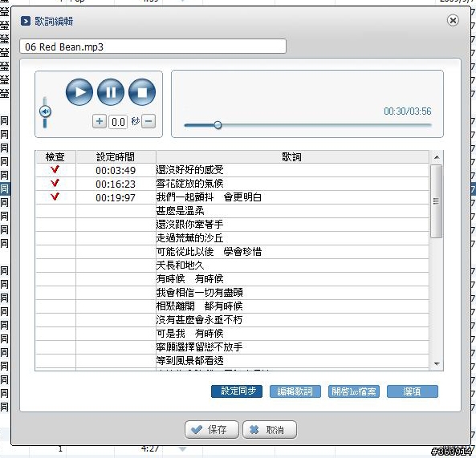Click the 歌詞 column header

click(292, 157)
